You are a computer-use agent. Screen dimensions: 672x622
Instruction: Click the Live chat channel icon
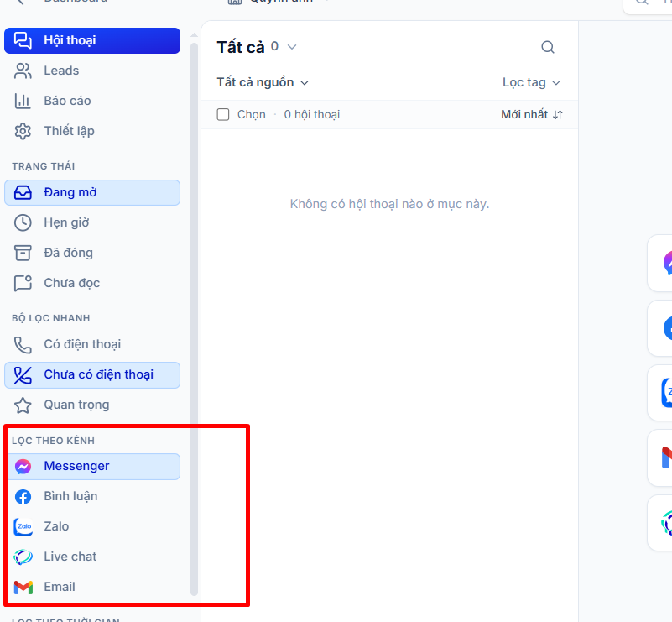tap(23, 557)
